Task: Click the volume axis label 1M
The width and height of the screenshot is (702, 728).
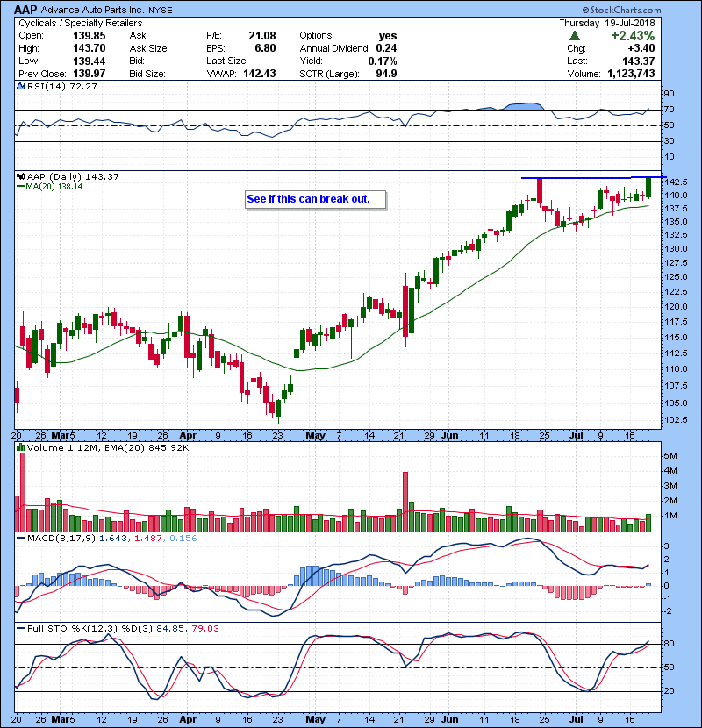Action: tap(670, 516)
